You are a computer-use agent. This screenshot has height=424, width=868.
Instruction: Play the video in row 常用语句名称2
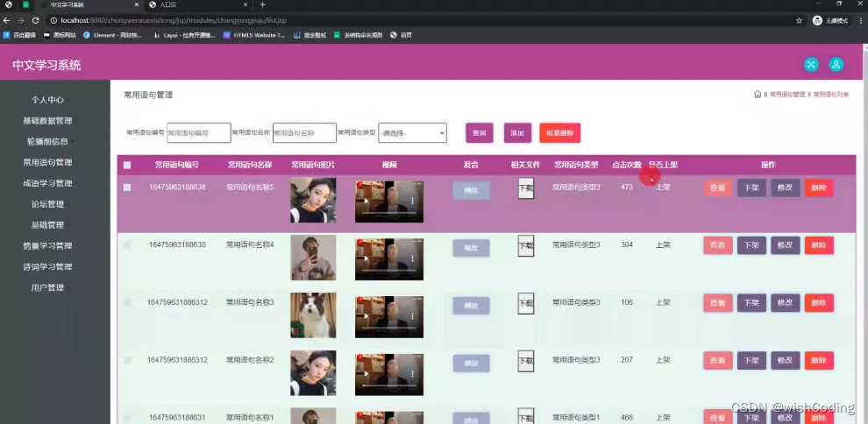click(x=366, y=375)
